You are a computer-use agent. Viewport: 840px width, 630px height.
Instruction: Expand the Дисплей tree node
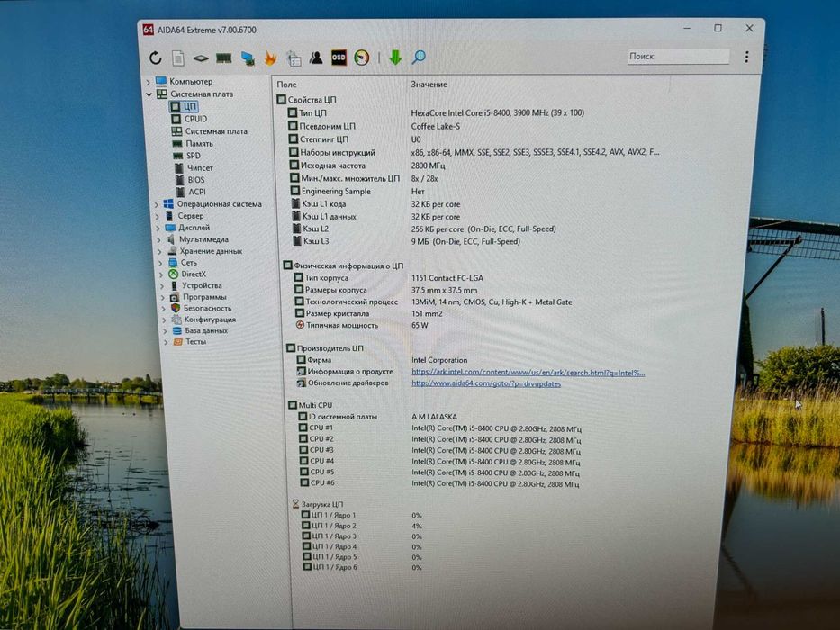[158, 229]
